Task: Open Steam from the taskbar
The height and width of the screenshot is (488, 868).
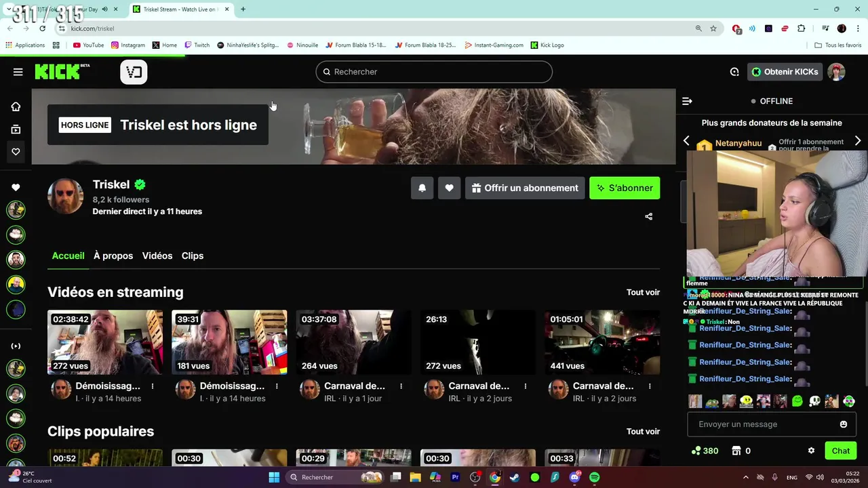Action: [515, 477]
